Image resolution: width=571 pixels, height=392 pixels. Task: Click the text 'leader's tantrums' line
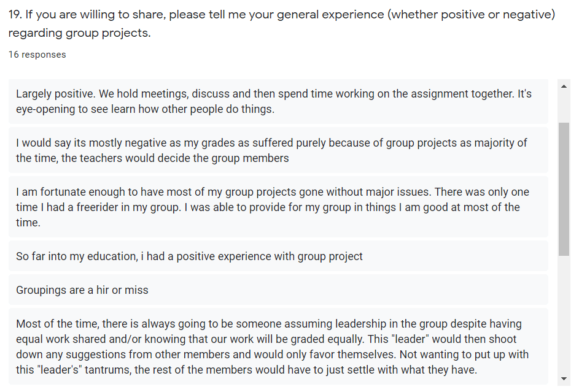click(247, 370)
